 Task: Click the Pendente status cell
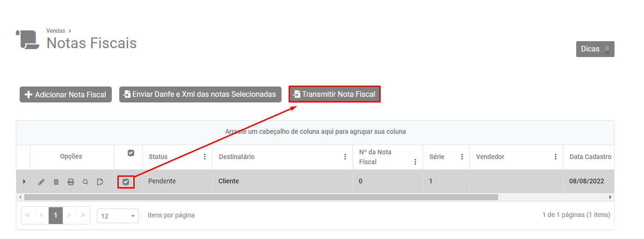(177, 181)
